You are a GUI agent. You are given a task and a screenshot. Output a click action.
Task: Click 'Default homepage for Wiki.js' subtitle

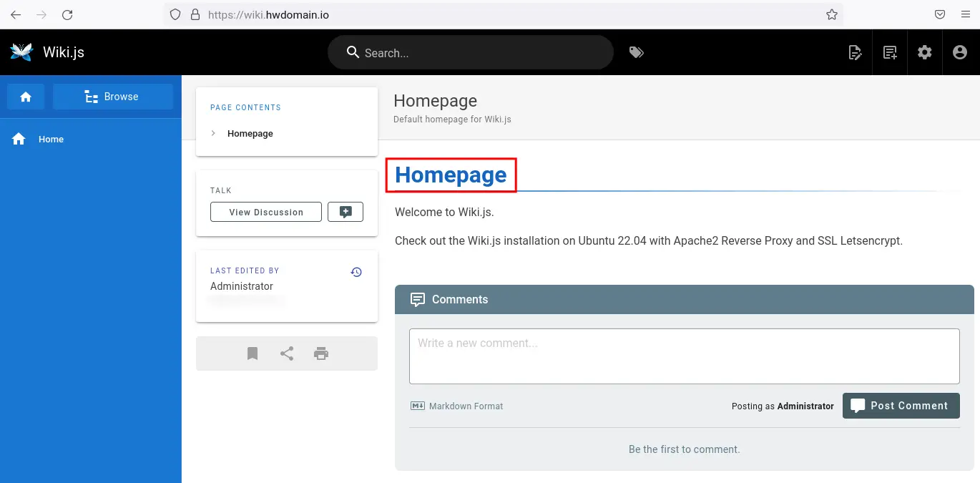click(452, 119)
